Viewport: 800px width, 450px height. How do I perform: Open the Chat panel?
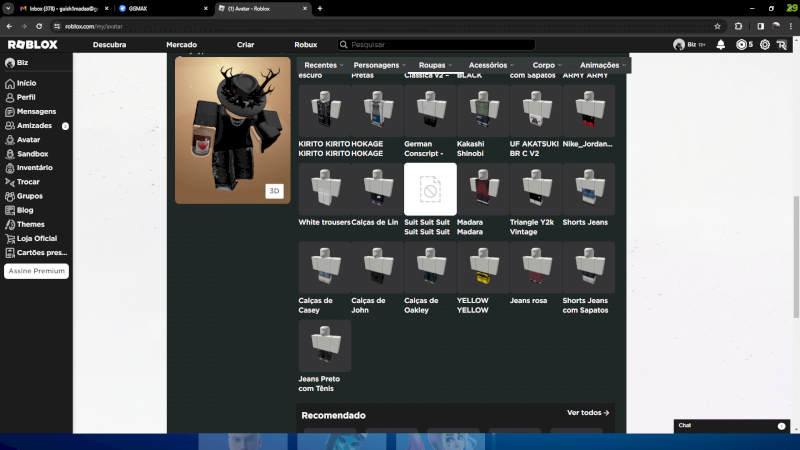pos(732,426)
